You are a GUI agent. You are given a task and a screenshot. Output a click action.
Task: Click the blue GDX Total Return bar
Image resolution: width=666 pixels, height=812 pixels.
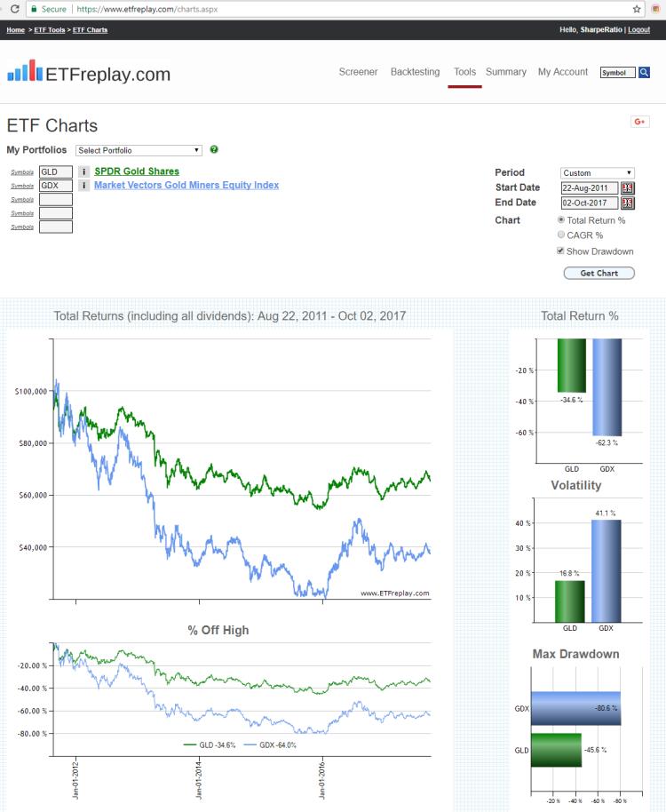[x=607, y=386]
